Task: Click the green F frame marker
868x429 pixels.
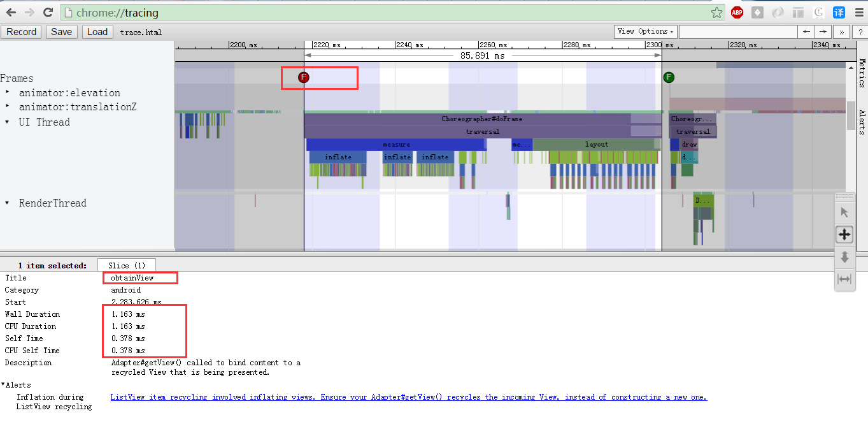Action: tap(669, 77)
